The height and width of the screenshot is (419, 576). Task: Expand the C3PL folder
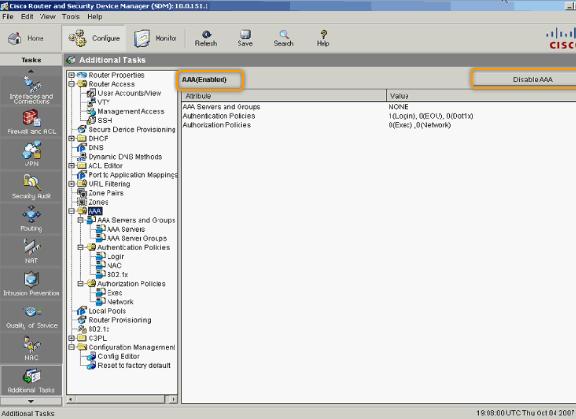click(x=72, y=338)
